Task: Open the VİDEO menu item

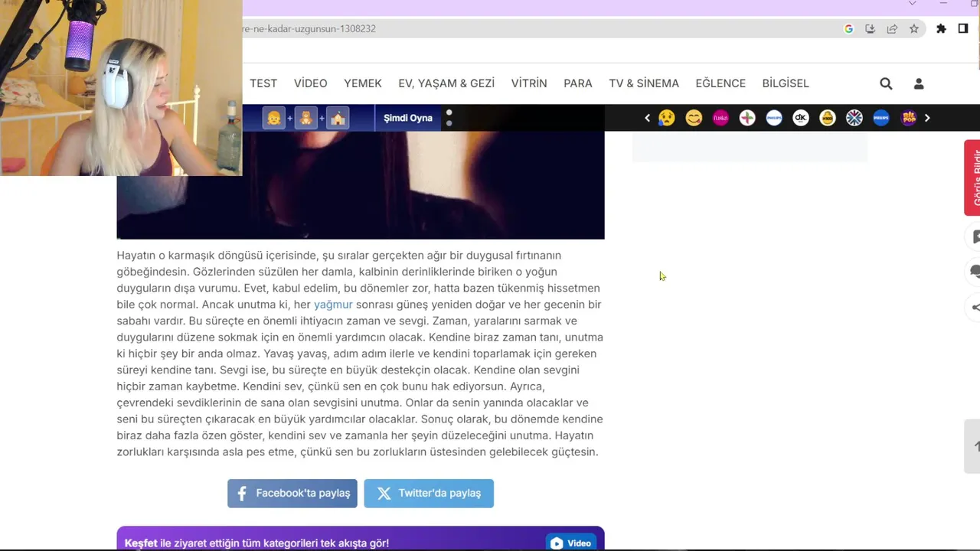Action: [x=310, y=83]
